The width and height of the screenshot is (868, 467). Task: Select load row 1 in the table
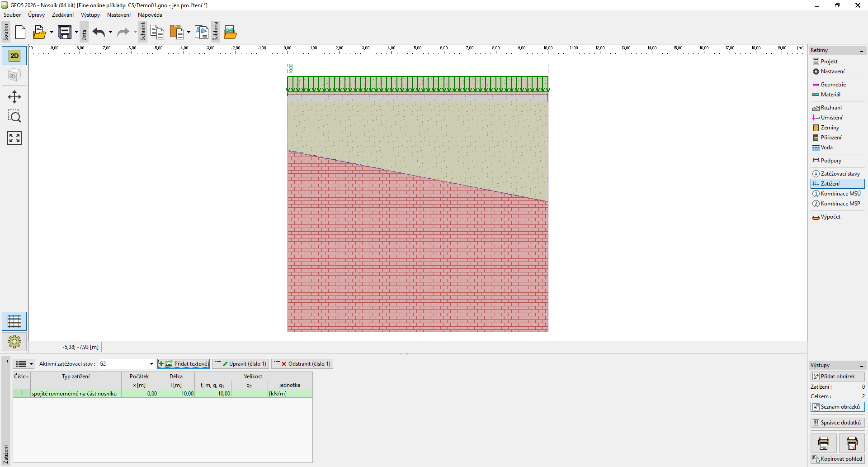pyautogui.click(x=74, y=394)
